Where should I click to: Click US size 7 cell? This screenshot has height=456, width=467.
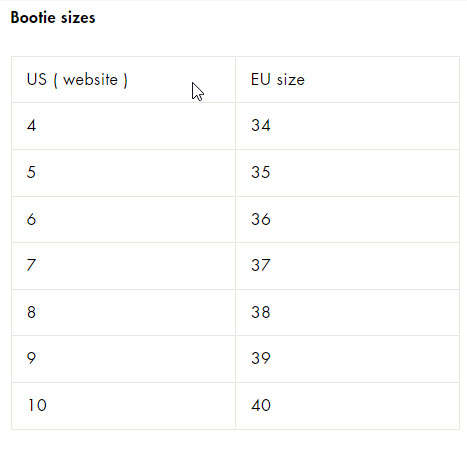pyautogui.click(x=124, y=266)
